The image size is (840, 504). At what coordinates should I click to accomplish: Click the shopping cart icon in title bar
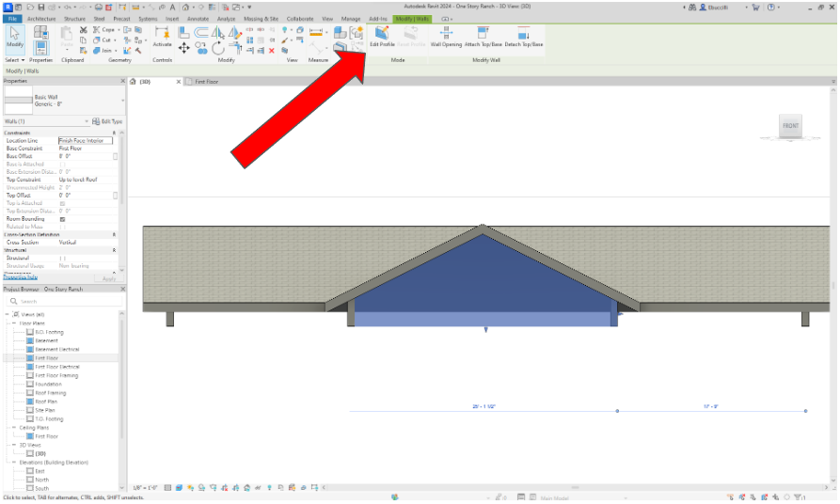[x=755, y=8]
